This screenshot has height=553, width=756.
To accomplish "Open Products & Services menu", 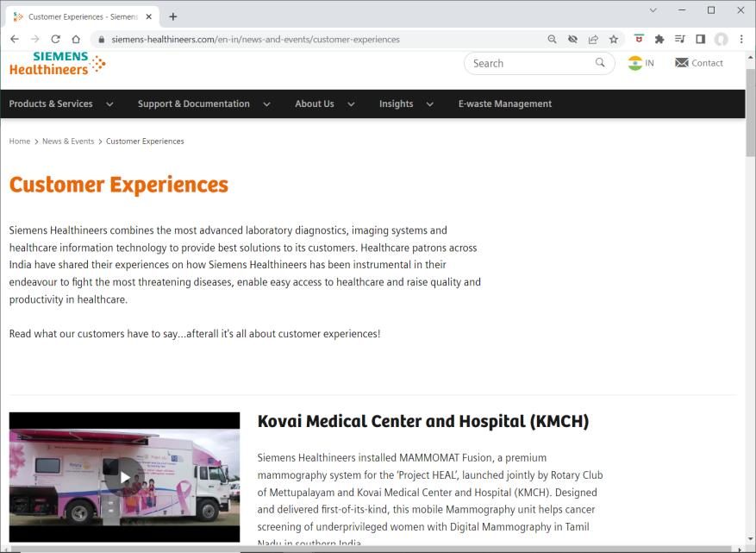I will (51, 104).
